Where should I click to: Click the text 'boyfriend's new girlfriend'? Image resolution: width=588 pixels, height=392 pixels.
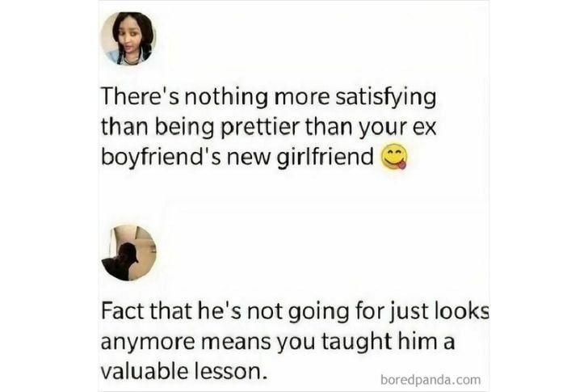[x=237, y=156]
